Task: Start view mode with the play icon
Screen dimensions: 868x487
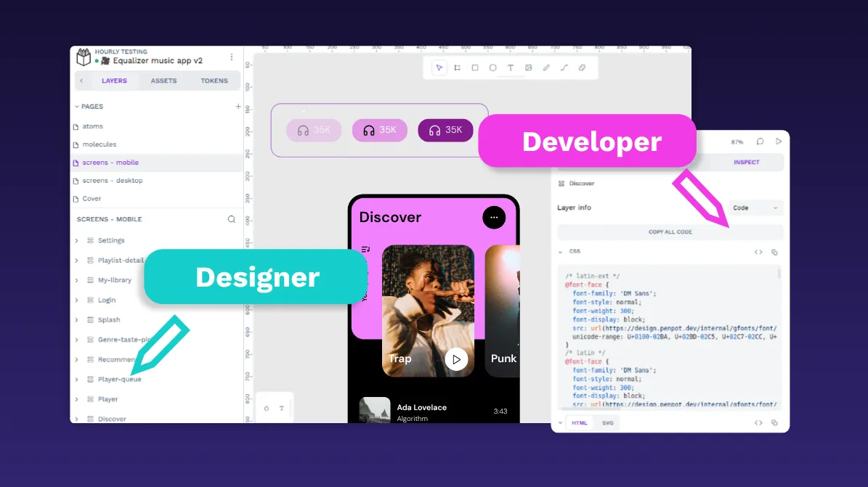Action: [779, 142]
